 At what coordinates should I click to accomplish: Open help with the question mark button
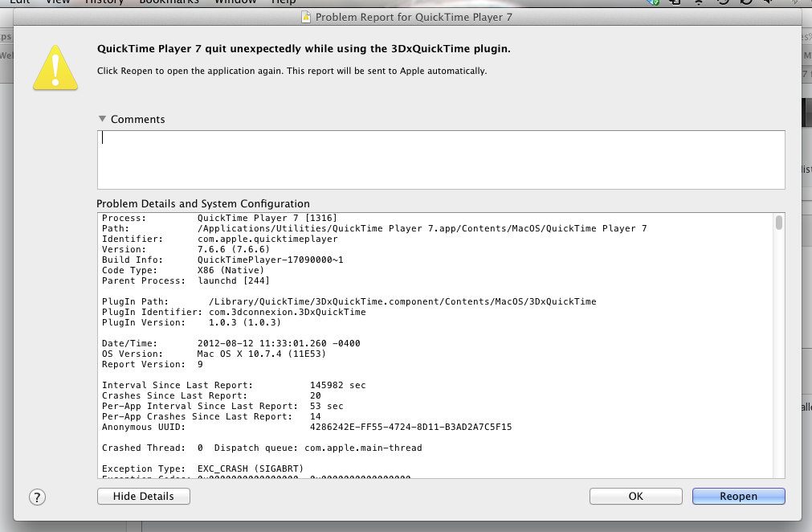37,497
